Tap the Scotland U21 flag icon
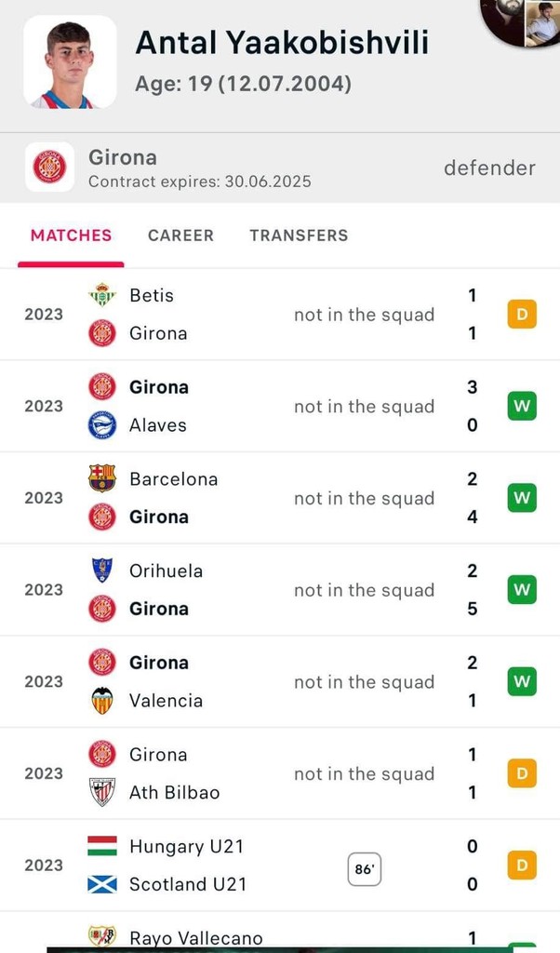Viewport: 560px width, 953px height. coord(102,884)
